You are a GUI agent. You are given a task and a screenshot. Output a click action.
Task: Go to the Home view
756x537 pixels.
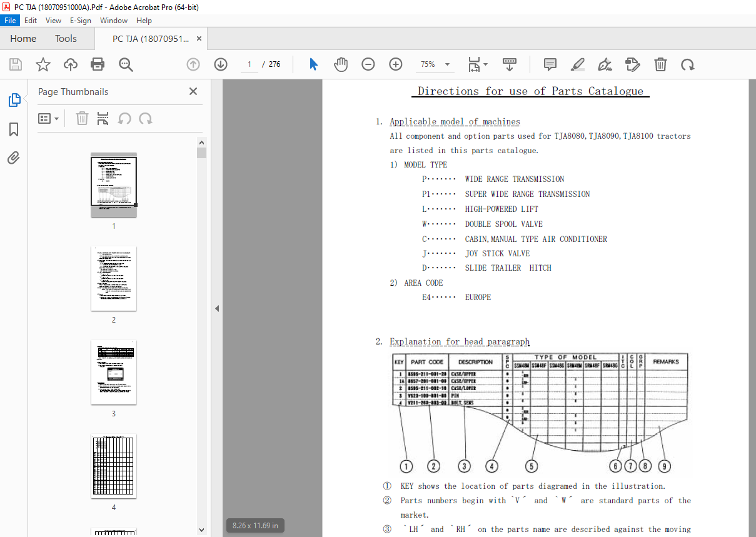point(23,39)
